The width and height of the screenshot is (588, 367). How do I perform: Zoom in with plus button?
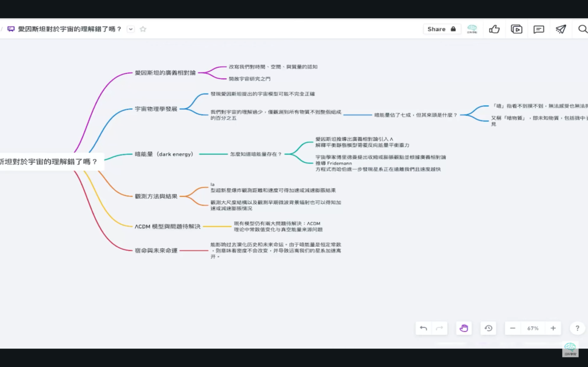pyautogui.click(x=553, y=328)
